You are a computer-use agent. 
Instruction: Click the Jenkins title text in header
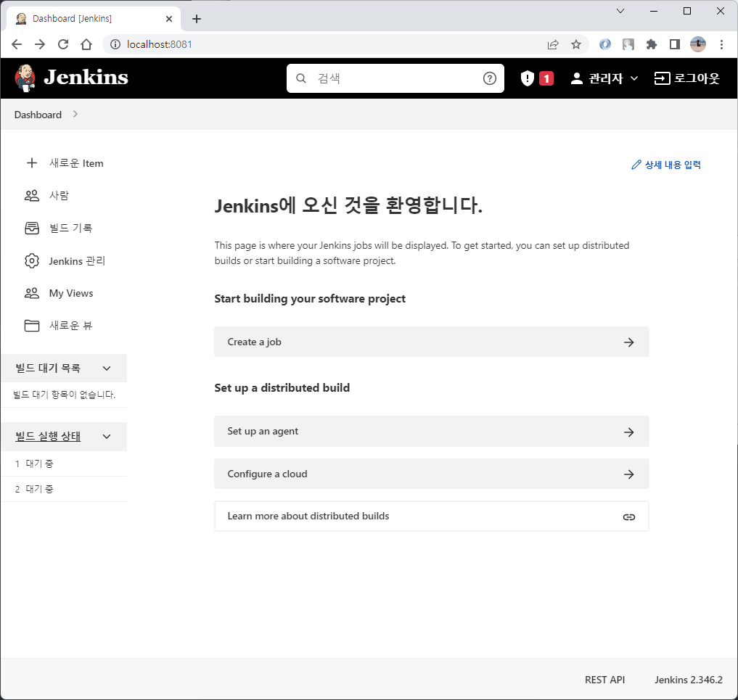coord(86,77)
